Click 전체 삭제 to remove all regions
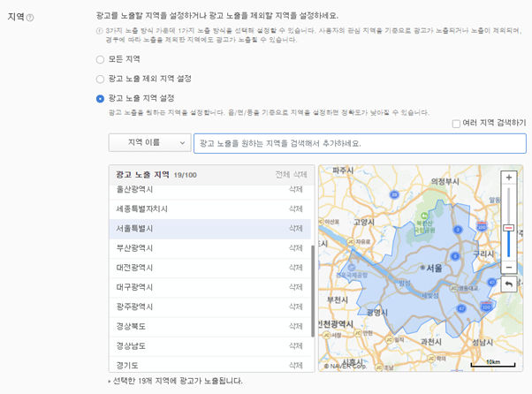 click(291, 175)
